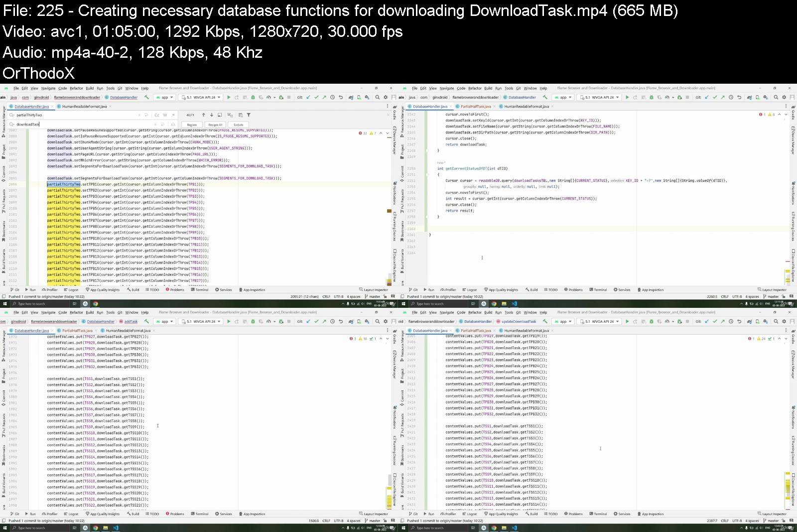Open app configuration dropdown in bottom-left window

tap(164, 321)
